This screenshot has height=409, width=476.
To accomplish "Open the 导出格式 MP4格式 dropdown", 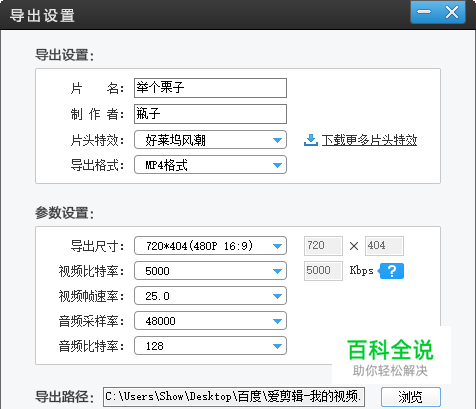I will 210,165.
